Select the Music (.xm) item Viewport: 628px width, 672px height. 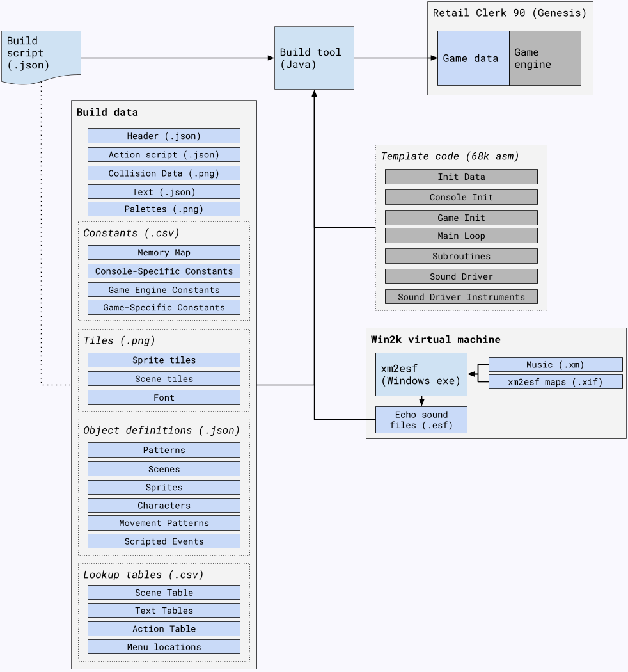[556, 364]
